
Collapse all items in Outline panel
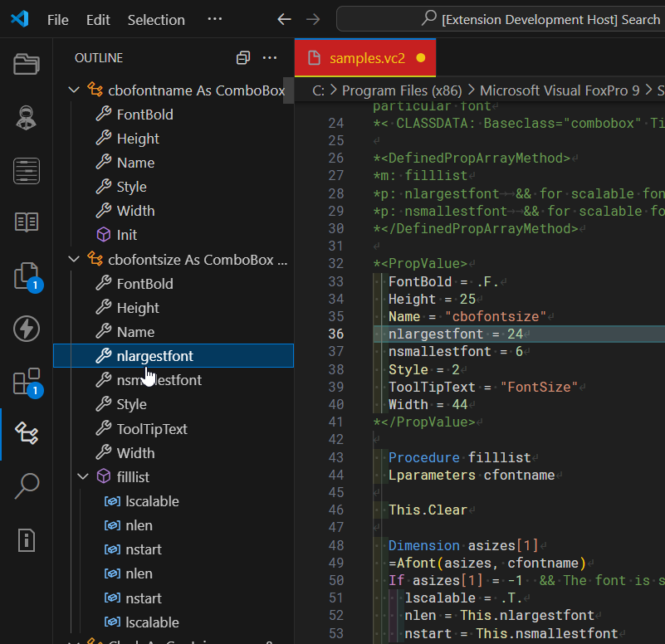coord(243,57)
